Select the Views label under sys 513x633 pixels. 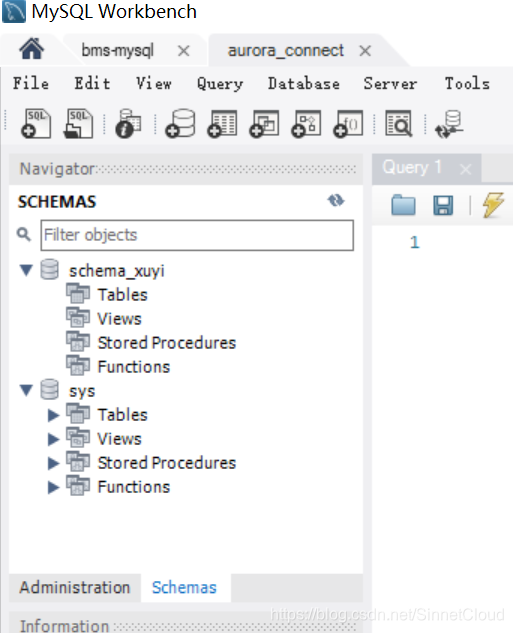119,439
